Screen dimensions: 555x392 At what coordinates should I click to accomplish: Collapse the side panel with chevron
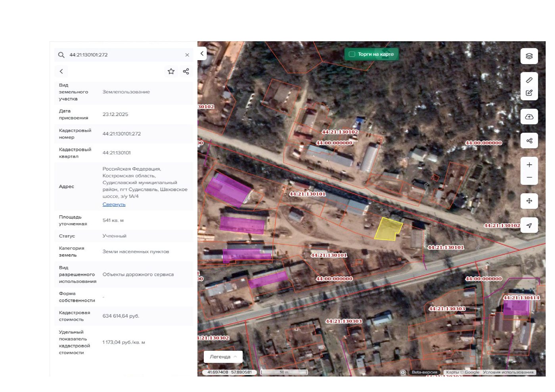click(x=202, y=53)
